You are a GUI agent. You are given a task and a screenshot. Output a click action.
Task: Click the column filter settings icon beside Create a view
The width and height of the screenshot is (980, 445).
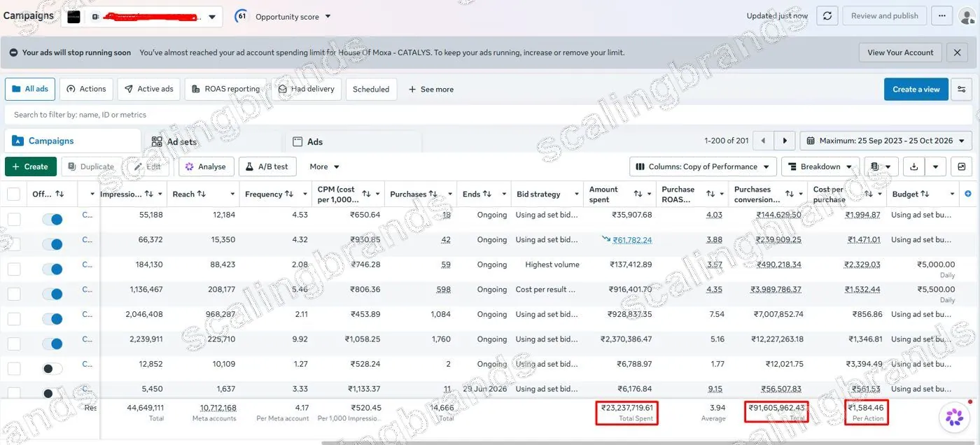coord(961,90)
